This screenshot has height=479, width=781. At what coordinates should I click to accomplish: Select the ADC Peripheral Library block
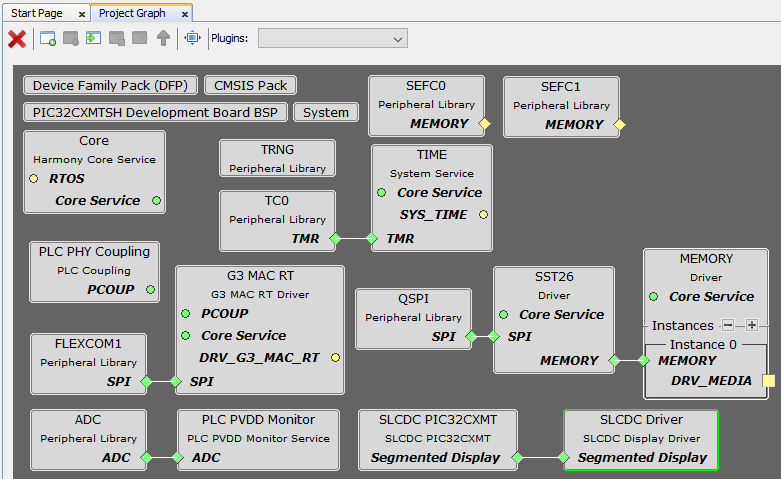[x=89, y=440]
